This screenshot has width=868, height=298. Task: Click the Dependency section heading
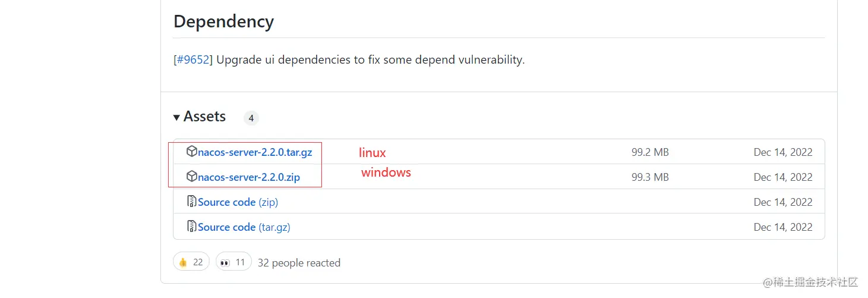click(223, 22)
